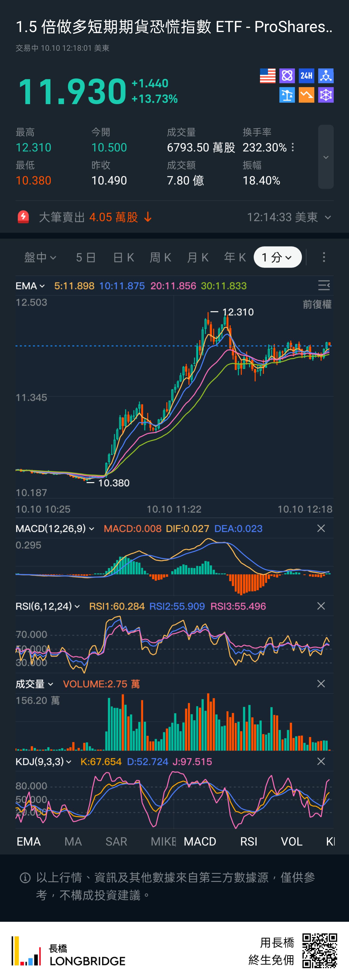
Task: Expand the quote details panel chevron
Action: point(326,157)
